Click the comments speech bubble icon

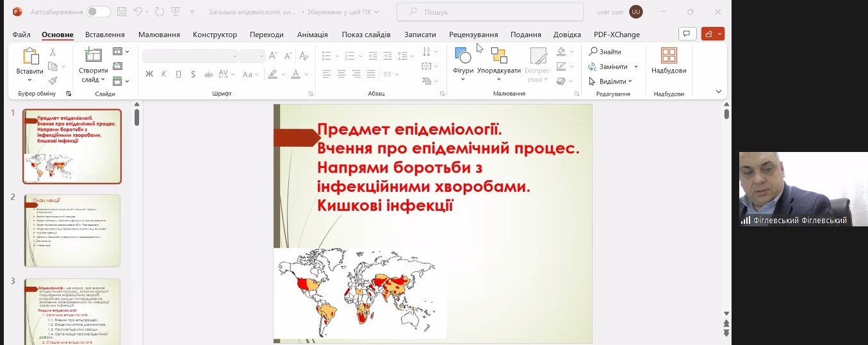687,34
